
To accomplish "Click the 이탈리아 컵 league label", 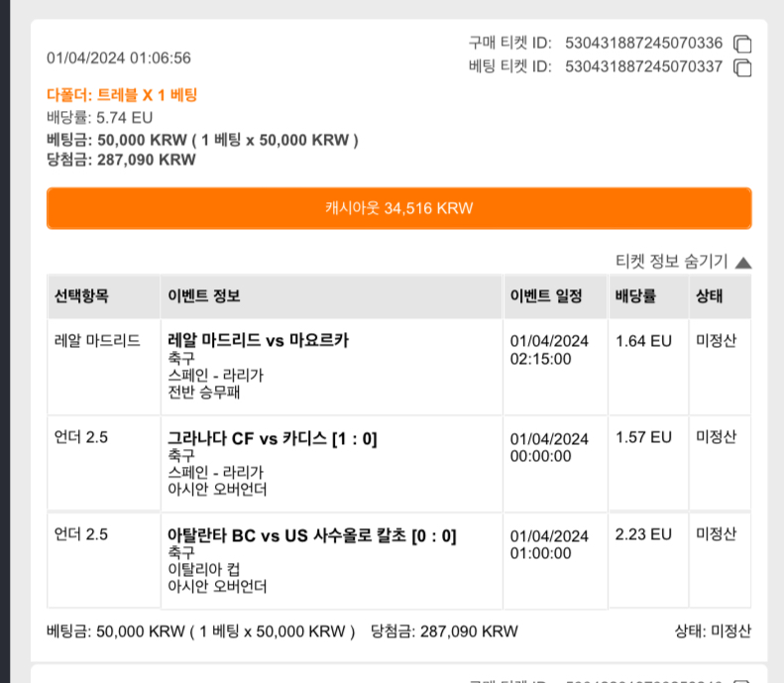I will click(x=203, y=569).
